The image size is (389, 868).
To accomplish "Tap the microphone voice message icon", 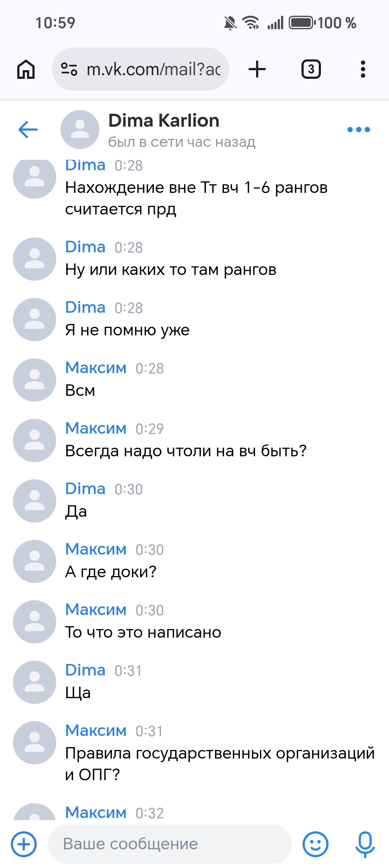I will (365, 844).
